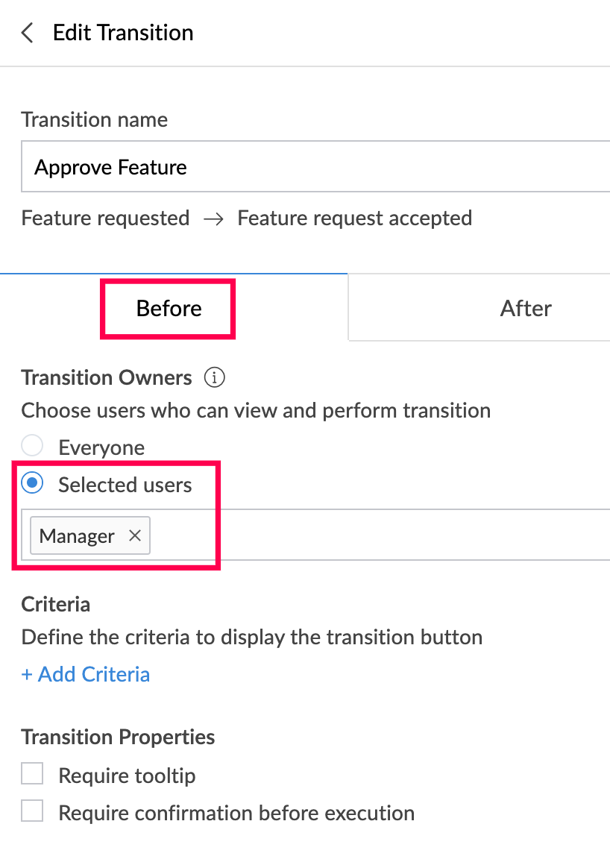Click the Criteria section heading
The height and width of the screenshot is (868, 610).
tap(56, 604)
